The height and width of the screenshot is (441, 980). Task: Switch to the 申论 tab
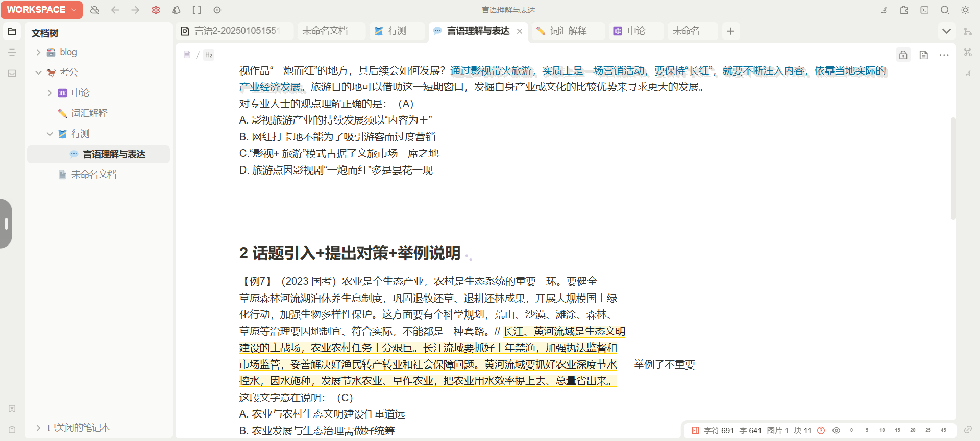(x=636, y=31)
